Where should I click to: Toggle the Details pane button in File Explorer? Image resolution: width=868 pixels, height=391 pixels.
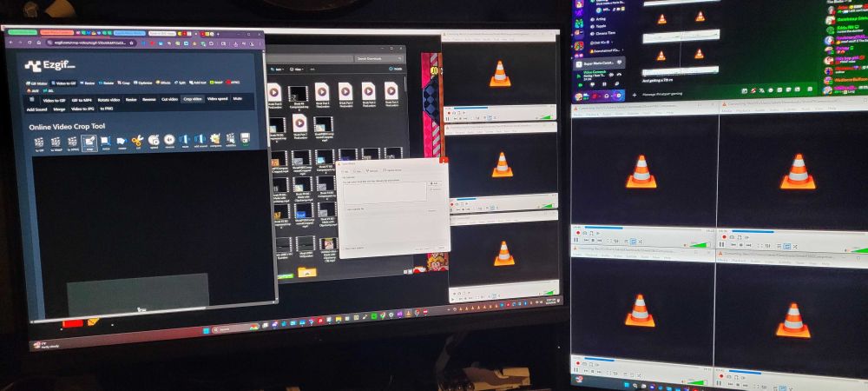(395, 69)
